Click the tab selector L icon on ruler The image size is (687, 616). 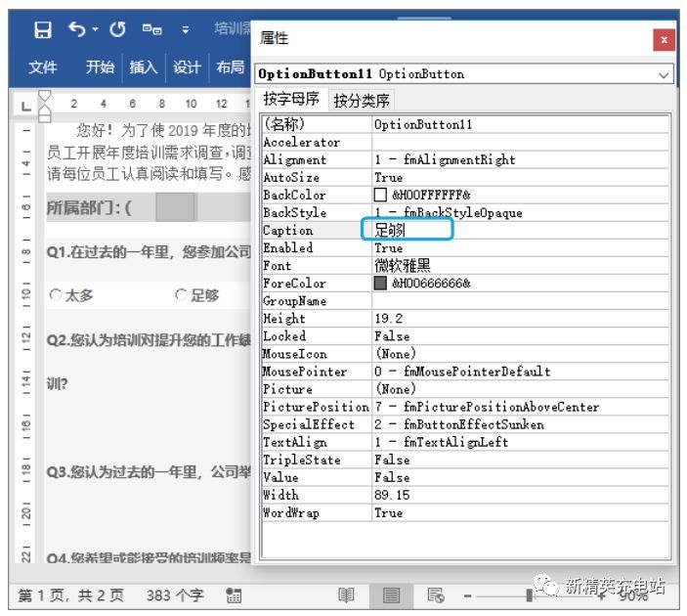[x=26, y=105]
